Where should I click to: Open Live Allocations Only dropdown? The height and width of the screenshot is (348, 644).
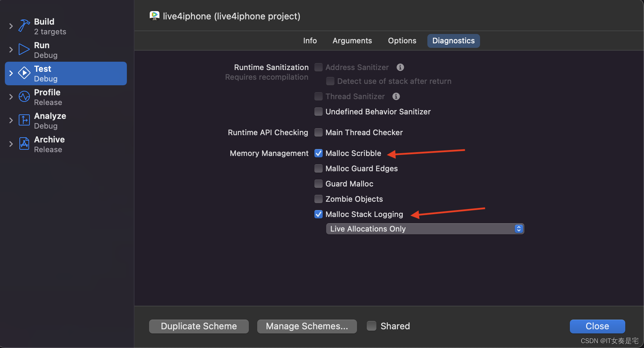click(425, 229)
